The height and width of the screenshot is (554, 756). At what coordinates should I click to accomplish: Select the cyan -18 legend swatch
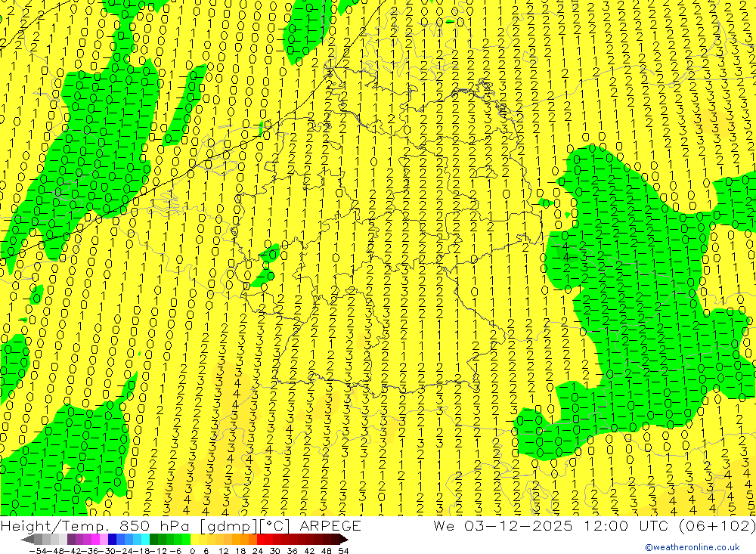(x=145, y=539)
